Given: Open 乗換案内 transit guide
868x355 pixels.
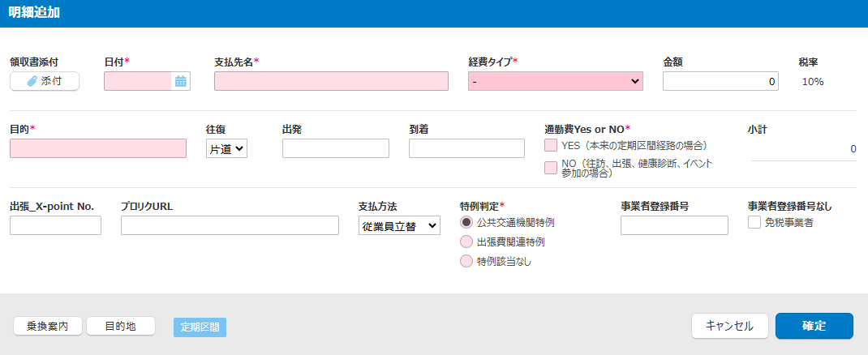Looking at the screenshot, I should pos(47,327).
